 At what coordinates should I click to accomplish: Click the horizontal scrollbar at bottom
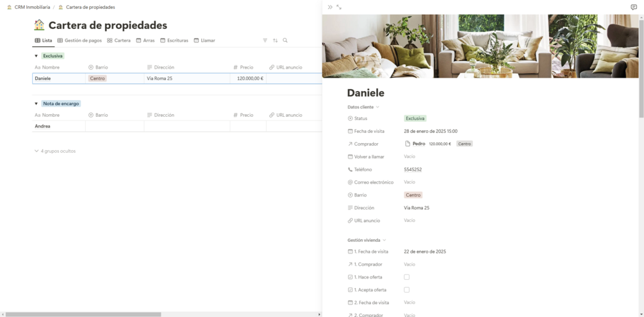coord(83,314)
